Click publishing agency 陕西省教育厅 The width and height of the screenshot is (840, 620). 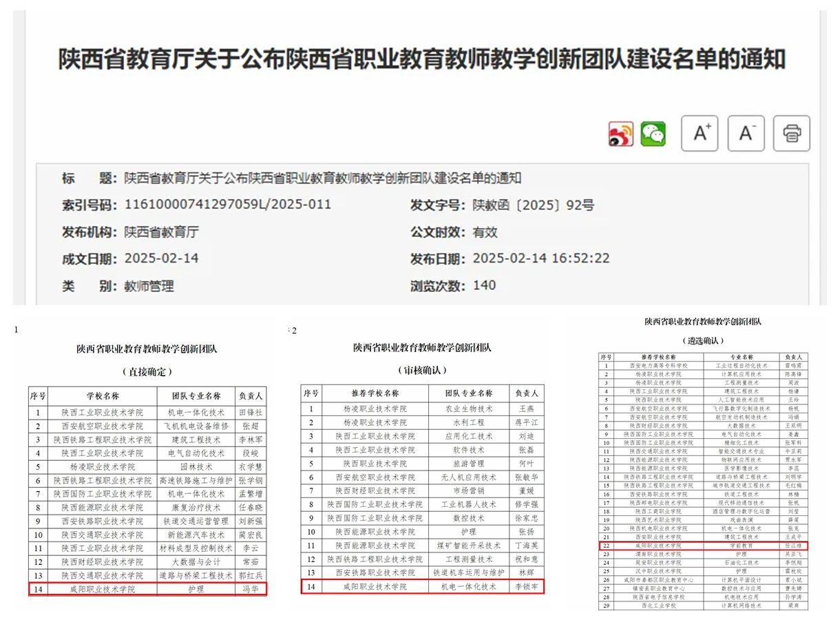(161, 232)
